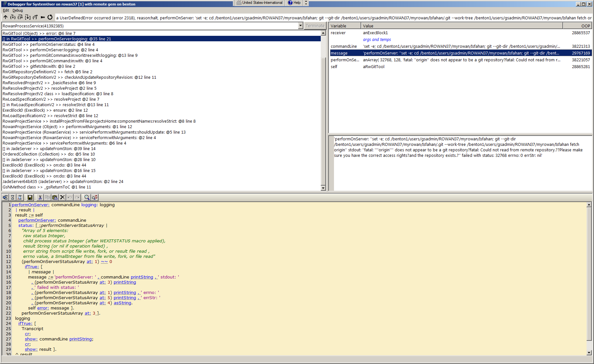Open the Debug menu
594x364 pixels.
click(x=18, y=10)
